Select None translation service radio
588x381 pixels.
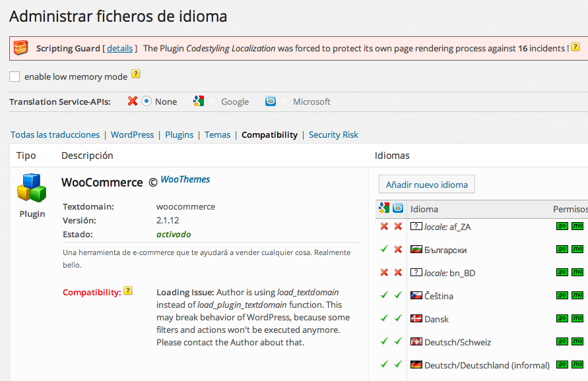pyautogui.click(x=147, y=101)
